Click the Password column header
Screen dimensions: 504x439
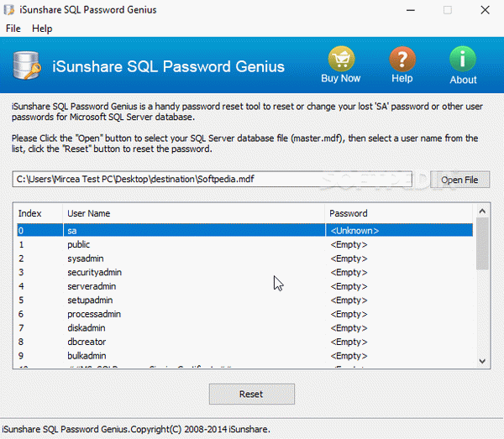tap(398, 213)
